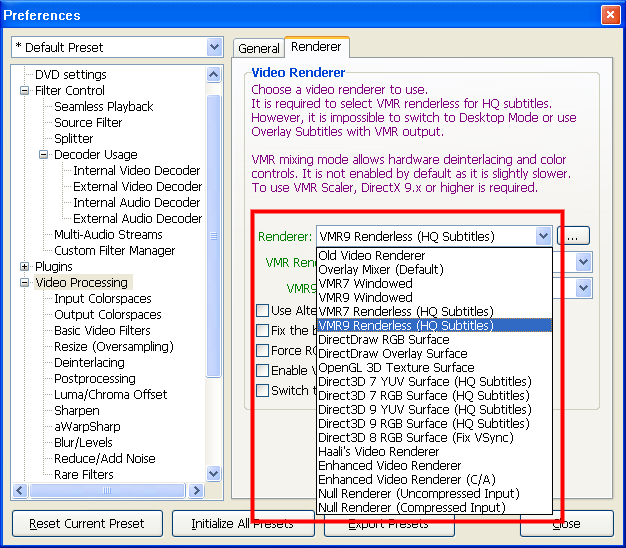The width and height of the screenshot is (626, 548).
Task: Select Rare Filters tree item
Action: [x=84, y=474]
